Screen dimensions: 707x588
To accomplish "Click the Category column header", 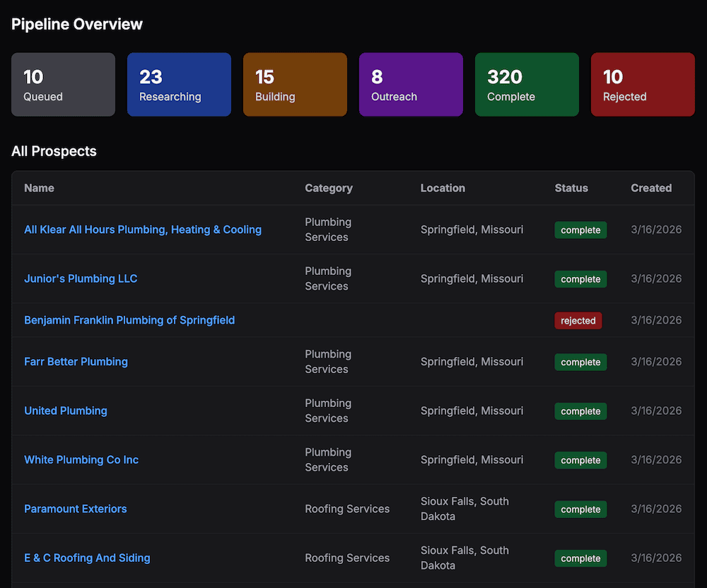I will [x=329, y=188].
